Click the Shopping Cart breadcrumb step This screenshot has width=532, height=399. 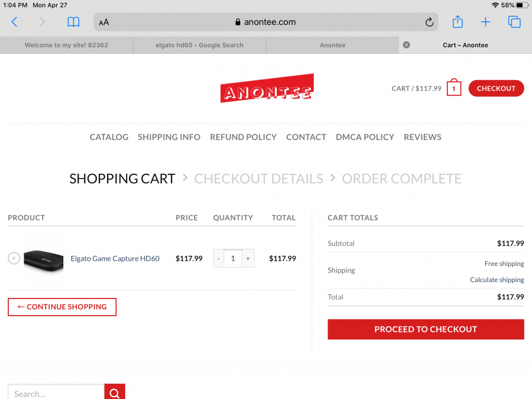tap(122, 179)
